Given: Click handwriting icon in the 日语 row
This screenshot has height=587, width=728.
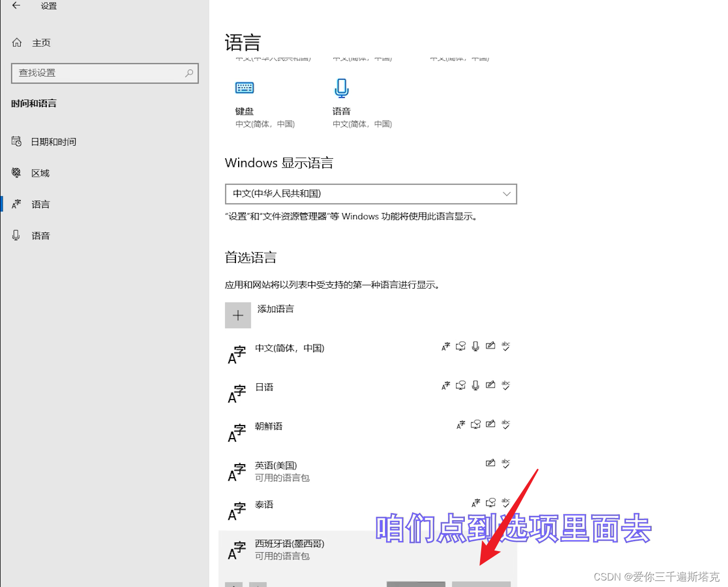Looking at the screenshot, I should pyautogui.click(x=490, y=385).
